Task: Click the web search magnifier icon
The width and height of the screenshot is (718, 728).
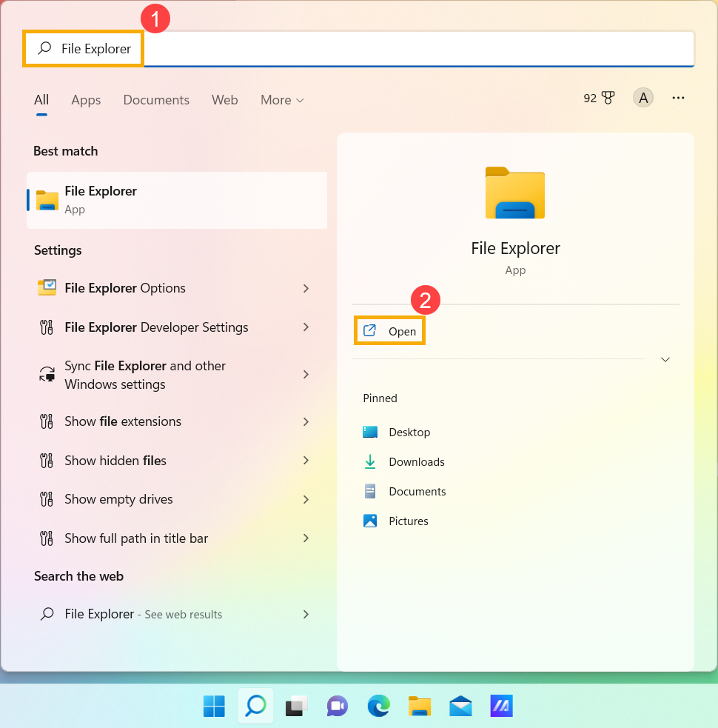Action: coord(47,614)
